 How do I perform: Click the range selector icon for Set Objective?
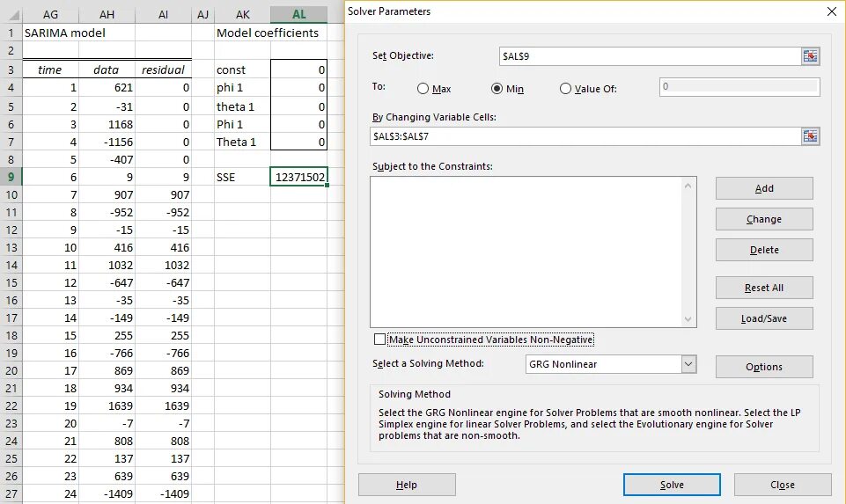(x=810, y=56)
